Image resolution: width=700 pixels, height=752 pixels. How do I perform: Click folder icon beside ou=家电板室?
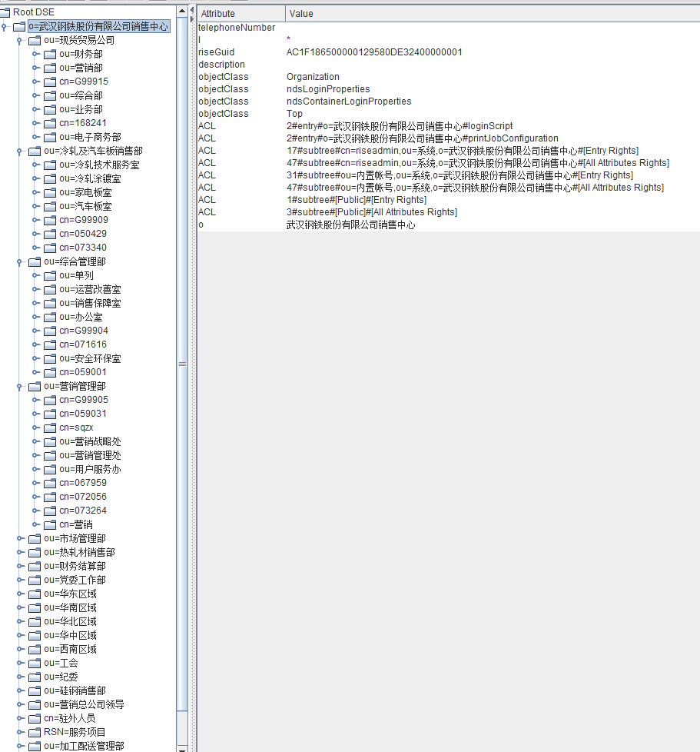50,193
